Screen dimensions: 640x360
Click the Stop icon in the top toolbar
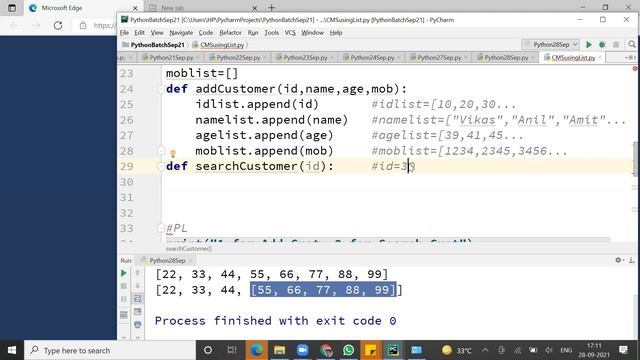[616, 44]
